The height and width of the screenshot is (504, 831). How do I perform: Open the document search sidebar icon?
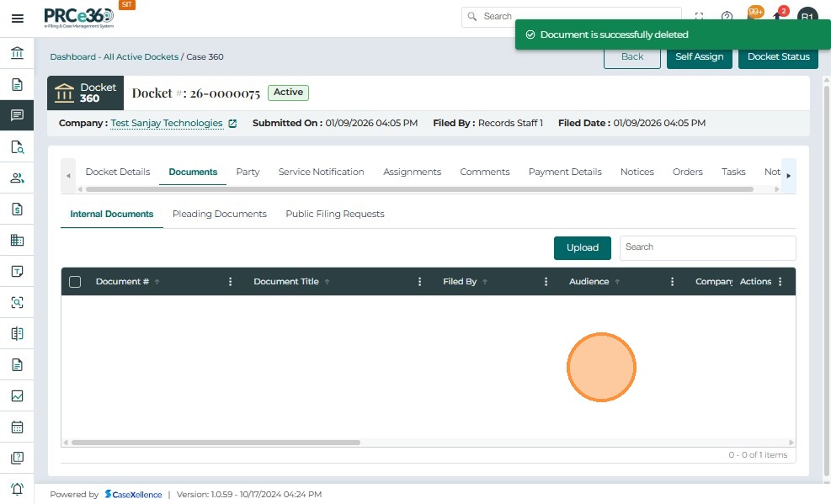pyautogui.click(x=17, y=146)
